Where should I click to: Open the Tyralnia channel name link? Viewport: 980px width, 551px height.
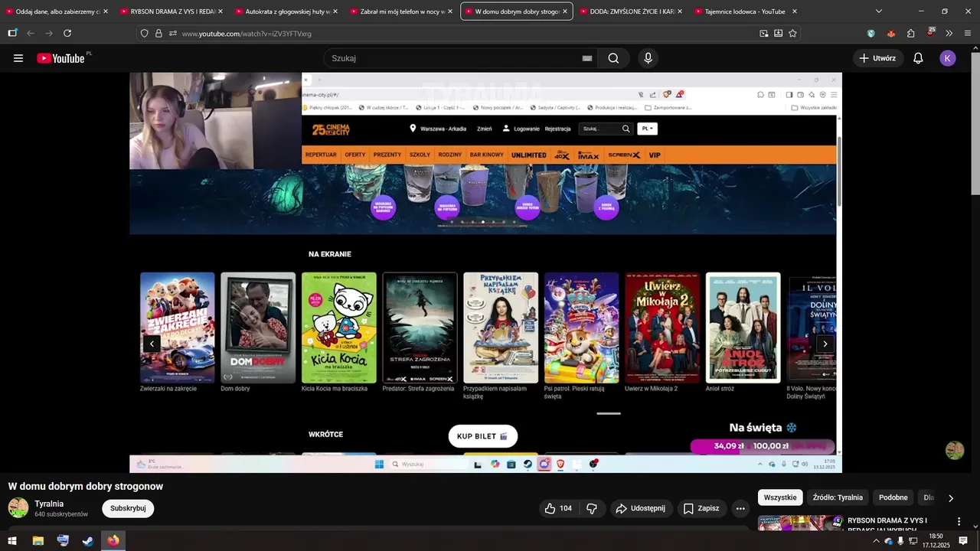[49, 504]
